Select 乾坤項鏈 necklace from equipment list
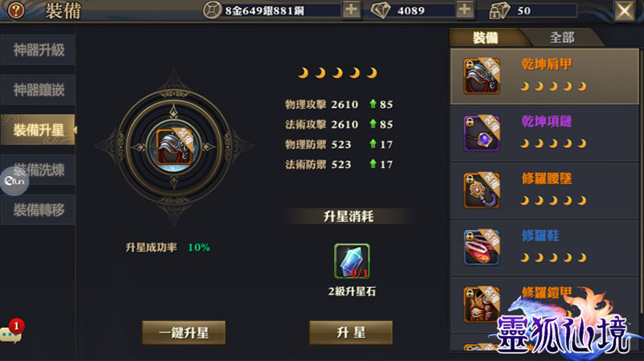 (545, 133)
